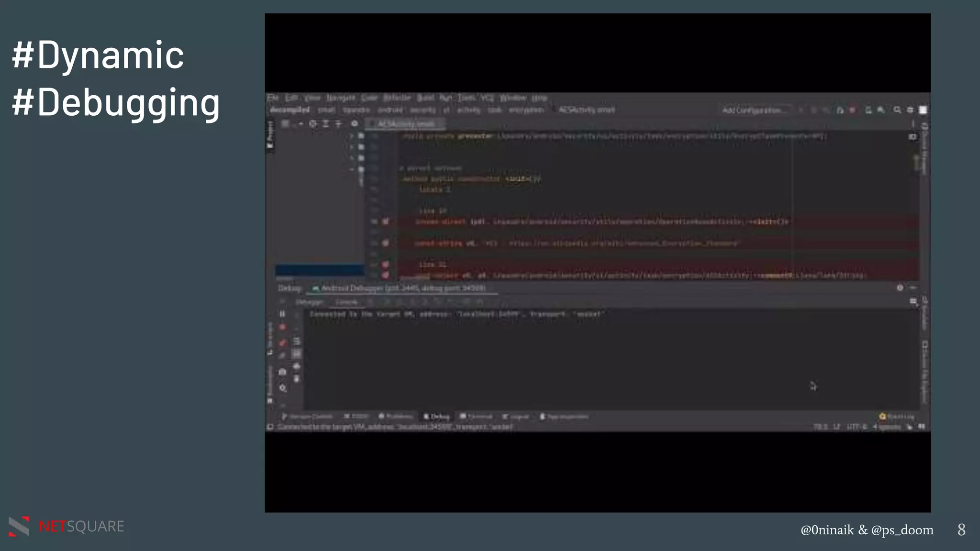Open the Run menu
The image size is (980, 551).
click(445, 98)
